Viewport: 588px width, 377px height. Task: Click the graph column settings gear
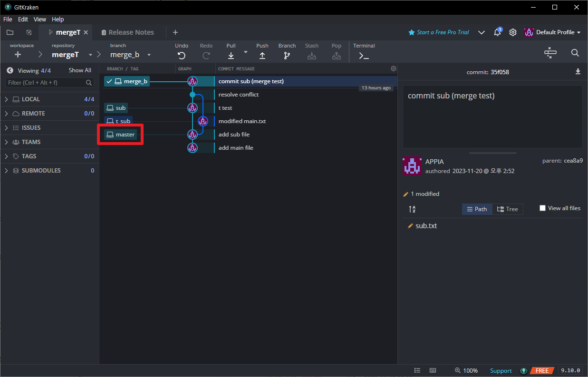(x=393, y=68)
